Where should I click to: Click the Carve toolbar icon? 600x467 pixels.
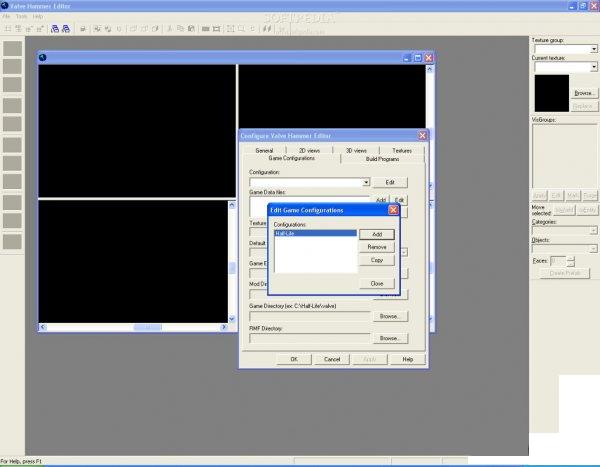(x=83, y=29)
